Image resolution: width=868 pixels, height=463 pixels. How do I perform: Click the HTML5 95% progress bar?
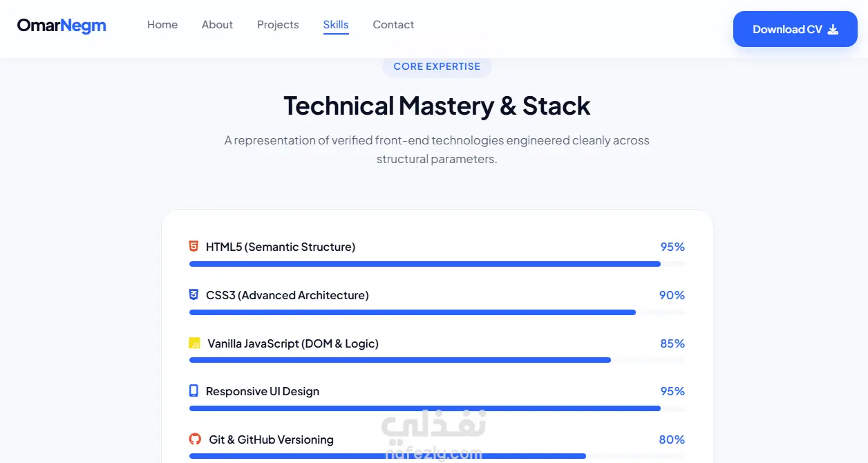click(437, 264)
